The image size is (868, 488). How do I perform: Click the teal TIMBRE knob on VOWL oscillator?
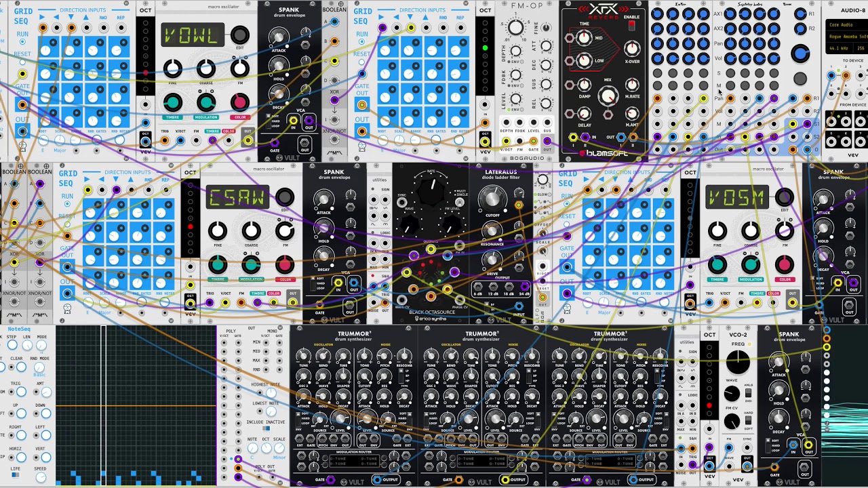(x=173, y=102)
